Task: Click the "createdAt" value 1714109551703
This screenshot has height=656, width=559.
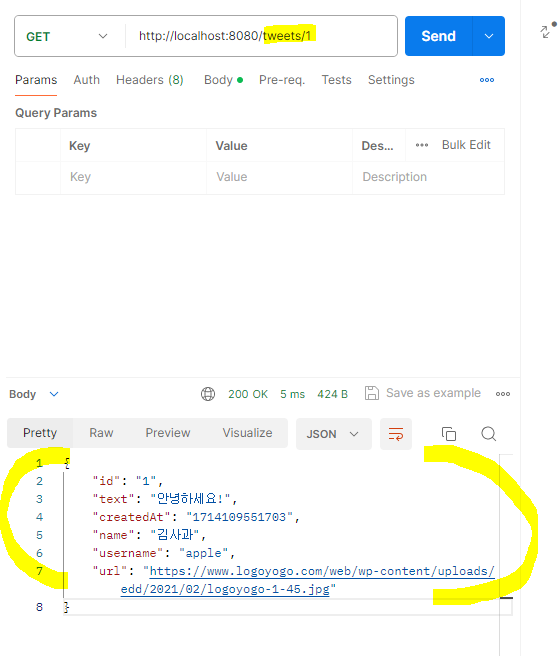Action: (x=239, y=517)
